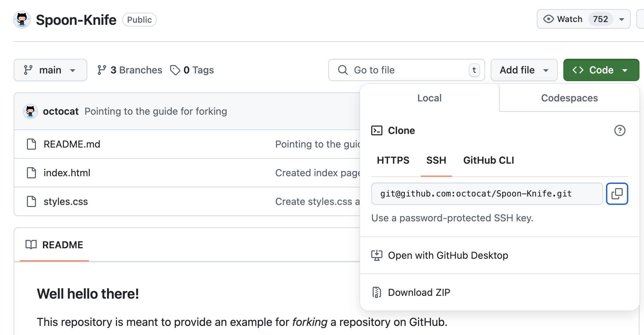Screen dimensions: 644x335
Task: Open the main branch dropdown
Action: coord(50,70)
